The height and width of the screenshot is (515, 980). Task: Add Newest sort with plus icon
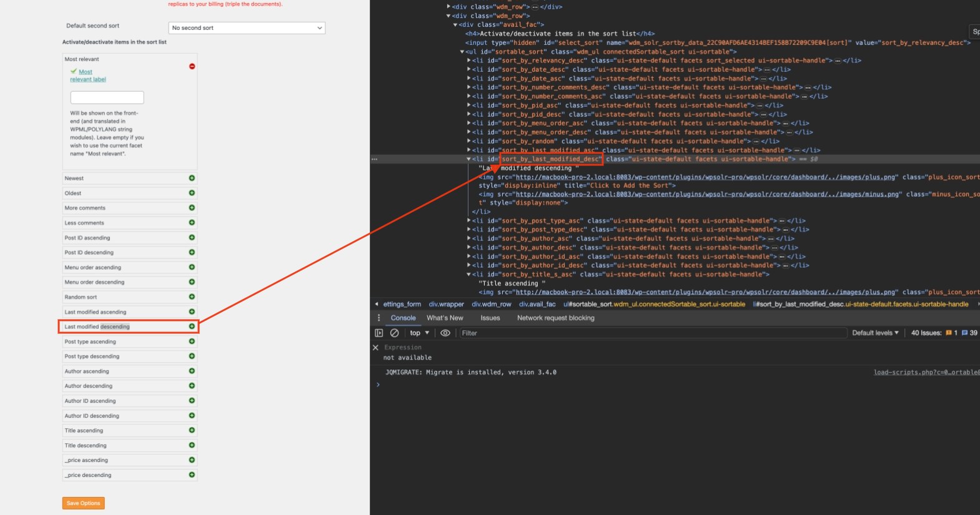pos(192,178)
